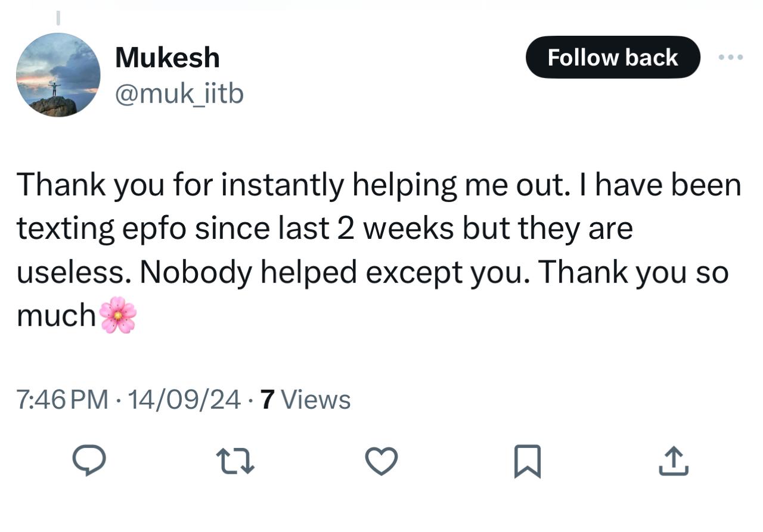View the 7 Views analytics
This screenshot has width=763, height=532.
tap(306, 399)
